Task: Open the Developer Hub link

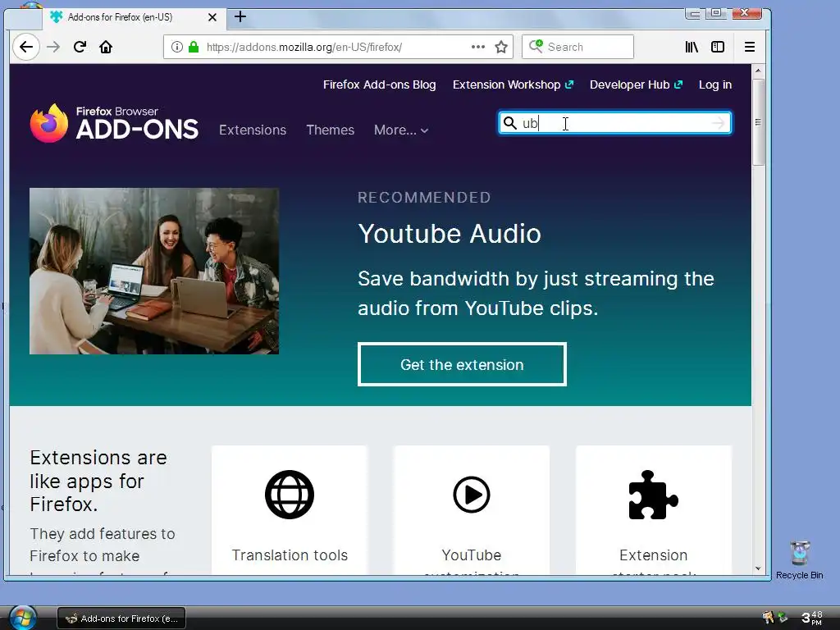Action: click(636, 84)
